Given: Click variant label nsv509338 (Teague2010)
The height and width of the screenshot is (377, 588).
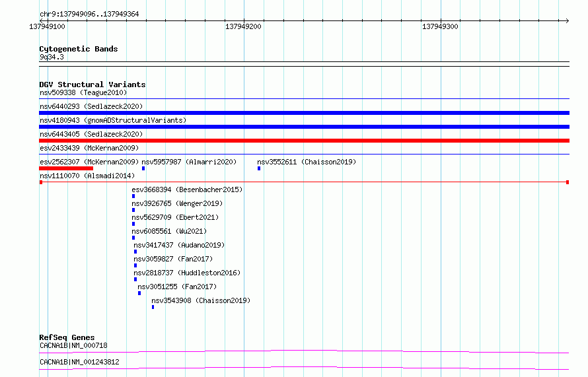Looking at the screenshot, I should (83, 92).
